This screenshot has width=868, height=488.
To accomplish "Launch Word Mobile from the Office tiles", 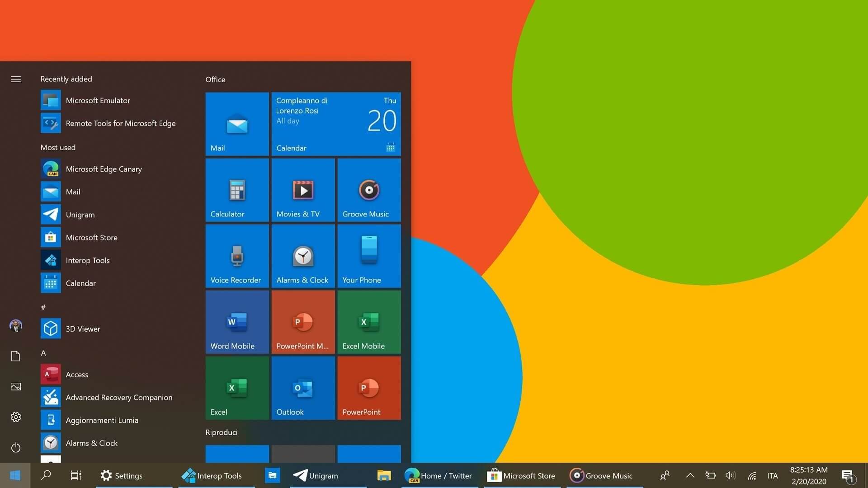I will (x=237, y=322).
